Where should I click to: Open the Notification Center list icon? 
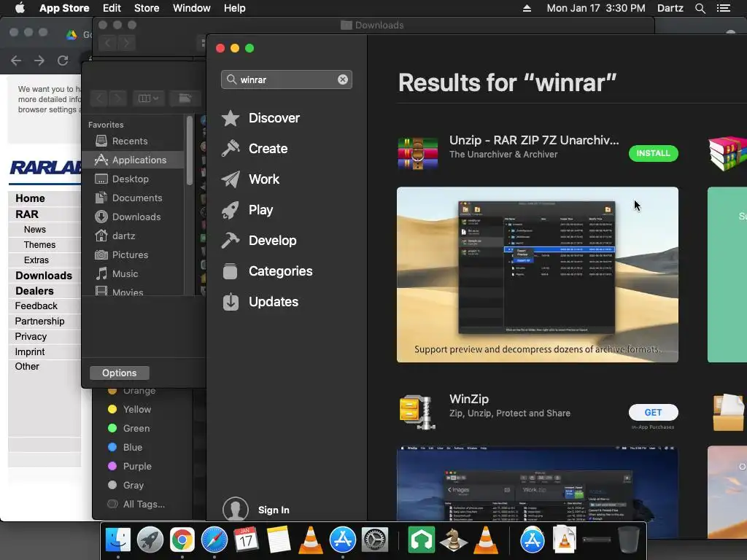[724, 8]
